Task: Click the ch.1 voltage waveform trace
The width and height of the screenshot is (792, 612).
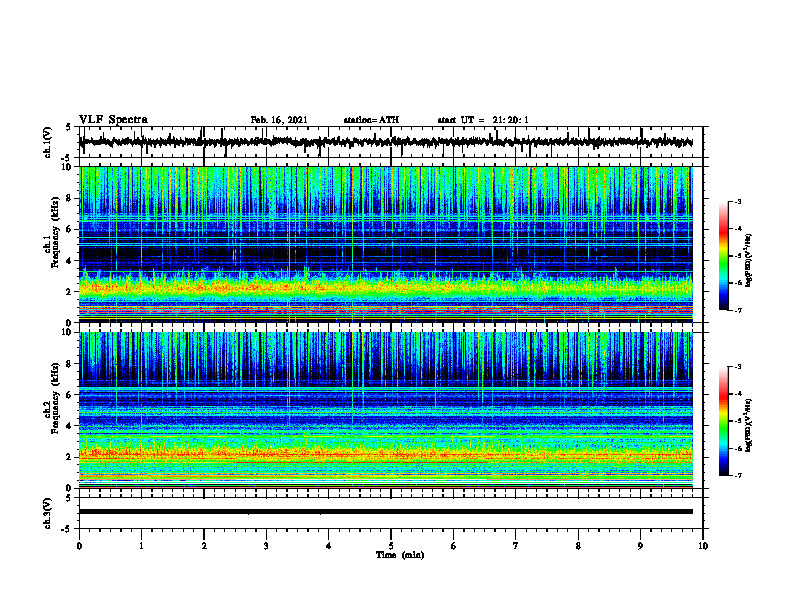Action: tap(385, 142)
